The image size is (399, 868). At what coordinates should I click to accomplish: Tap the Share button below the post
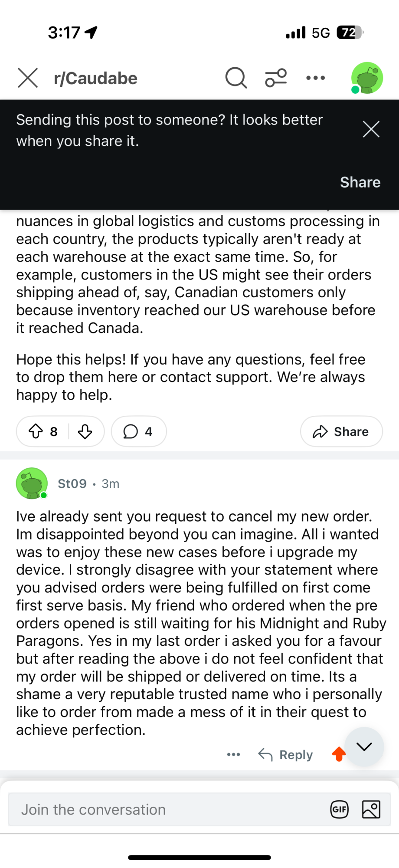tap(341, 431)
